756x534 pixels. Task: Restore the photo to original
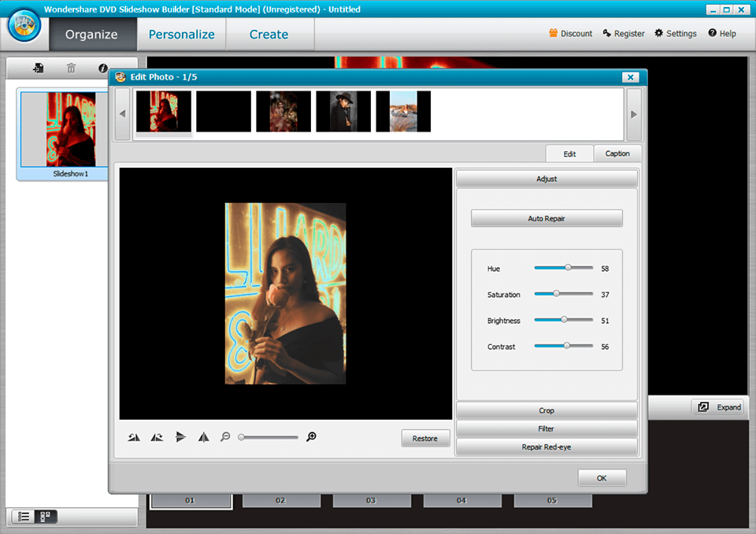point(425,438)
